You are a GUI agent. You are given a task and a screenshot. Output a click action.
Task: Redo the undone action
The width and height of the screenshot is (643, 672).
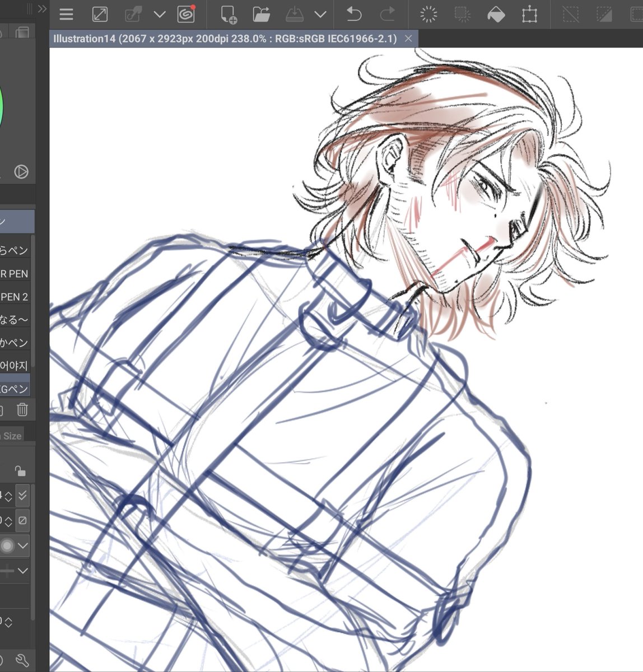coord(387,15)
